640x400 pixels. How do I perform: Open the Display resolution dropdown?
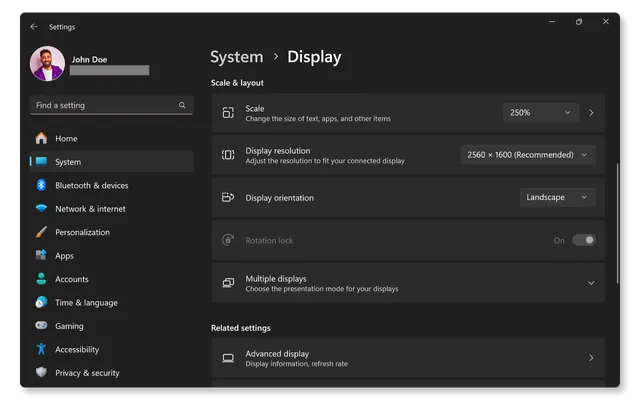tap(528, 155)
